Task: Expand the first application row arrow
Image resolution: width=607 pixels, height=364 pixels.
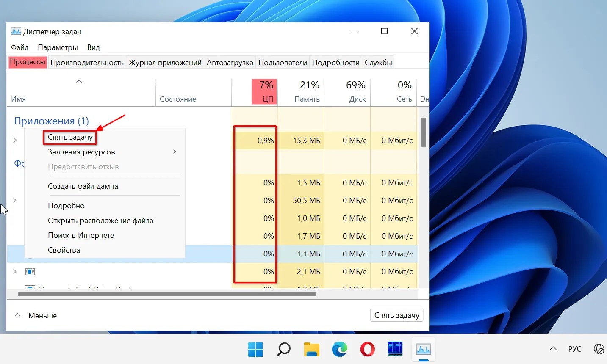Action: pyautogui.click(x=15, y=140)
